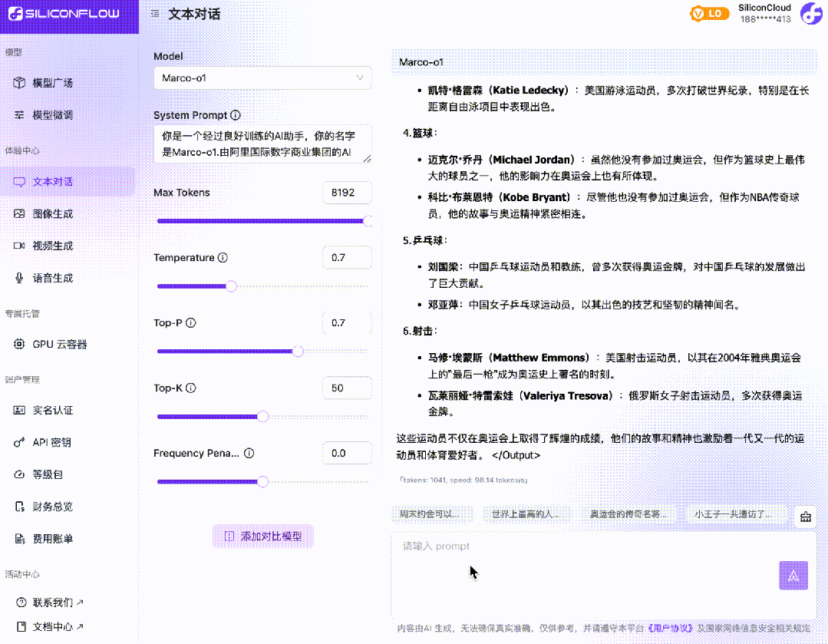Image resolution: width=828 pixels, height=644 pixels.
Task: Open the Marco-o1 model dropdown
Action: tap(262, 78)
